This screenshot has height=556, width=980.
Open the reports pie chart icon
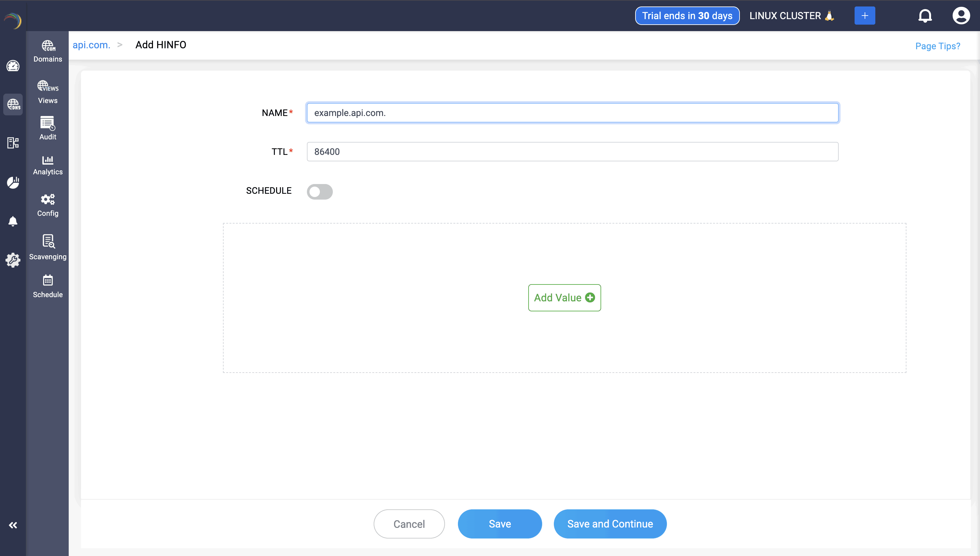point(13,182)
